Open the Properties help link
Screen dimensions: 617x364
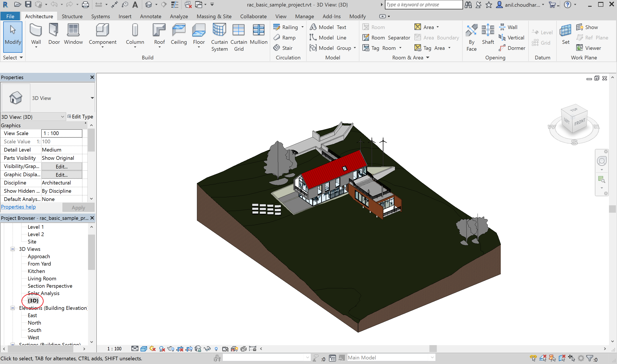coord(18,207)
